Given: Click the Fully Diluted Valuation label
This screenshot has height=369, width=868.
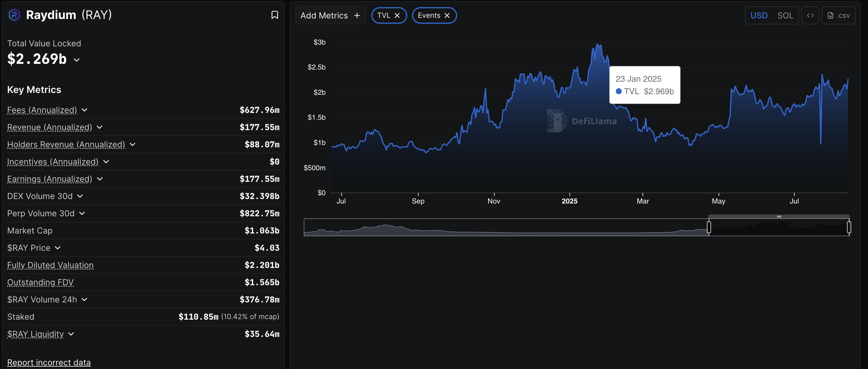Looking at the screenshot, I should tap(50, 265).
